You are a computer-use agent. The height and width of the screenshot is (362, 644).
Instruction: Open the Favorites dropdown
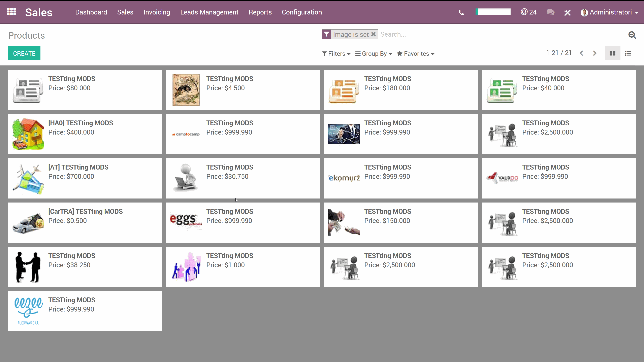(x=416, y=53)
